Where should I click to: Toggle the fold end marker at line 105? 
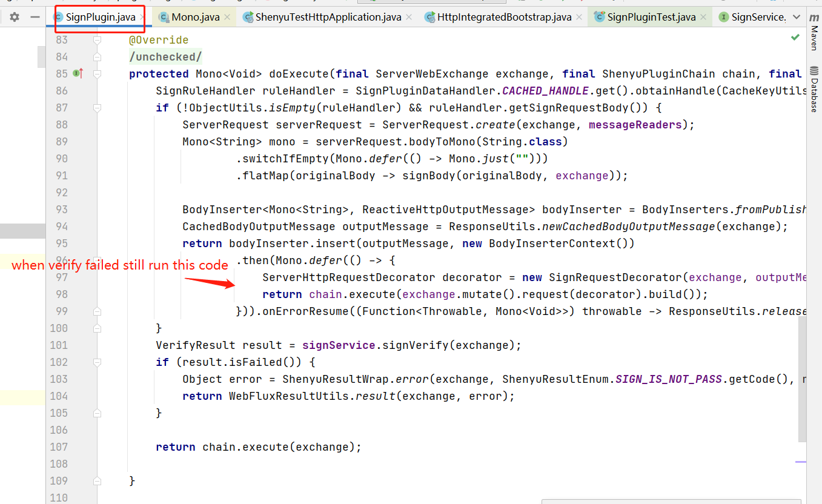click(x=97, y=413)
